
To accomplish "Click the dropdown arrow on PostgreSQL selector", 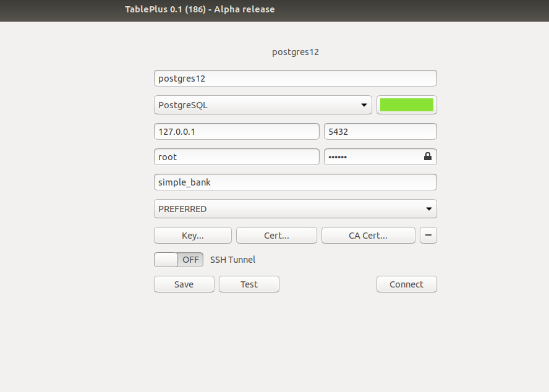I will point(365,104).
